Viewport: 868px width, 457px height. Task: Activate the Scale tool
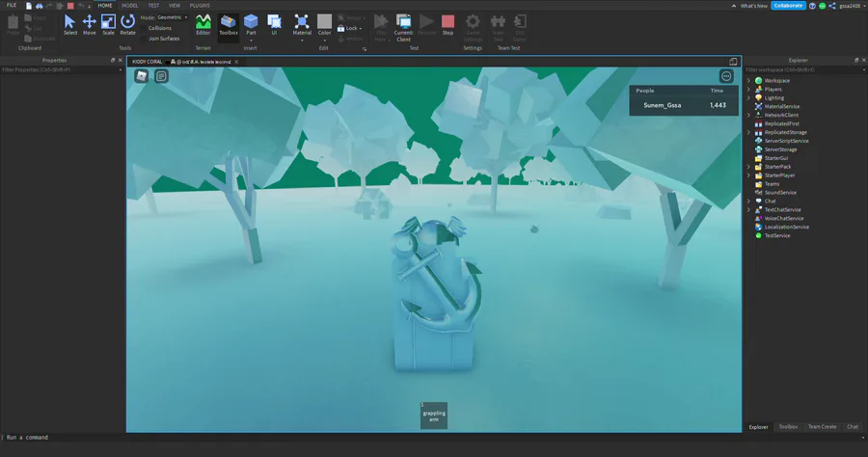coord(108,25)
